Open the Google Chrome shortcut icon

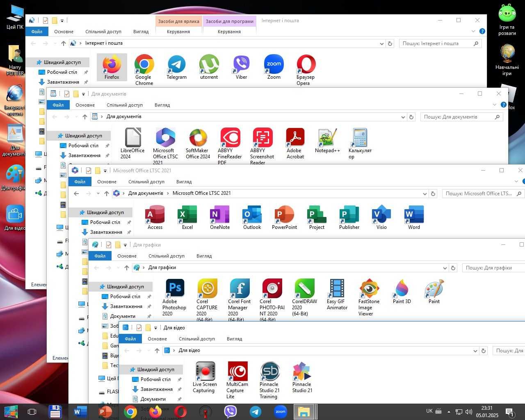pyautogui.click(x=144, y=70)
